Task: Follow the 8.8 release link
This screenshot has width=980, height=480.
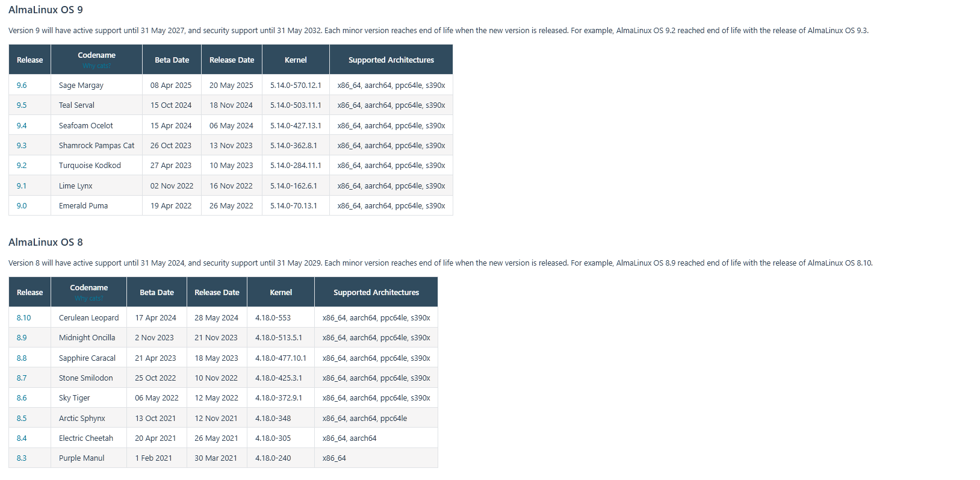Action: pos(22,358)
